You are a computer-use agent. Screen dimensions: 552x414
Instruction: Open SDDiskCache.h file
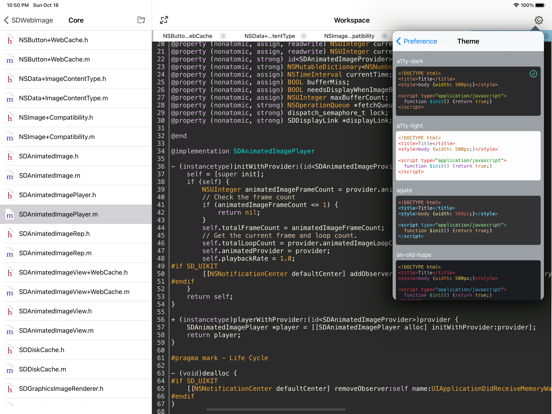tap(76, 350)
